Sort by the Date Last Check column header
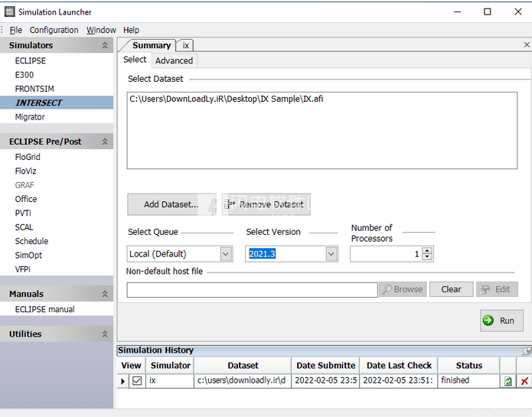 [399, 366]
